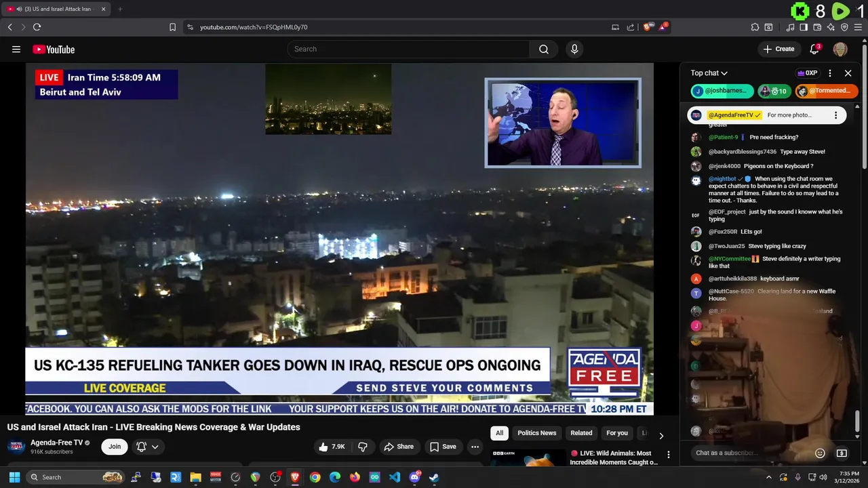This screenshot has height=488, width=868.
Task: Click the YouTube search magnifier button
Action: 544,49
